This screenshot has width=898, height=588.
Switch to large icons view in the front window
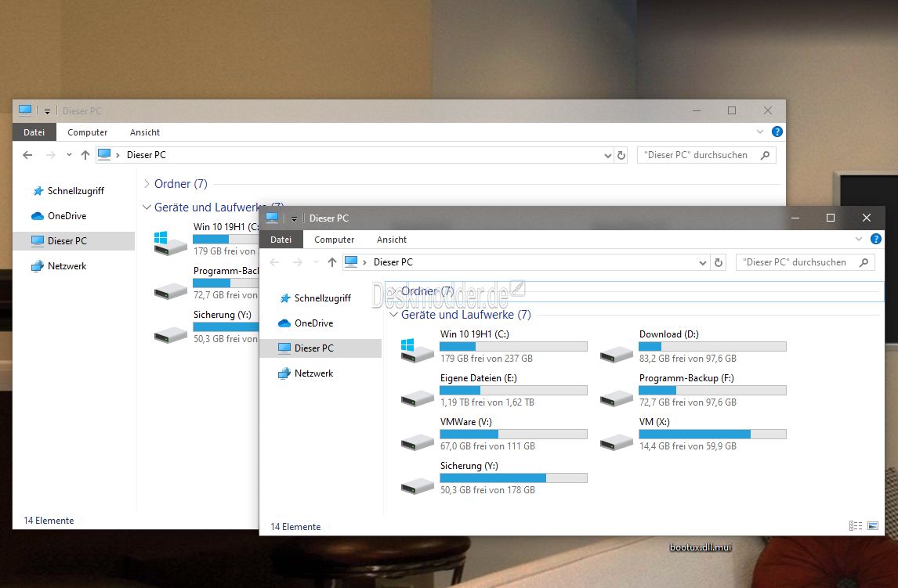(873, 525)
